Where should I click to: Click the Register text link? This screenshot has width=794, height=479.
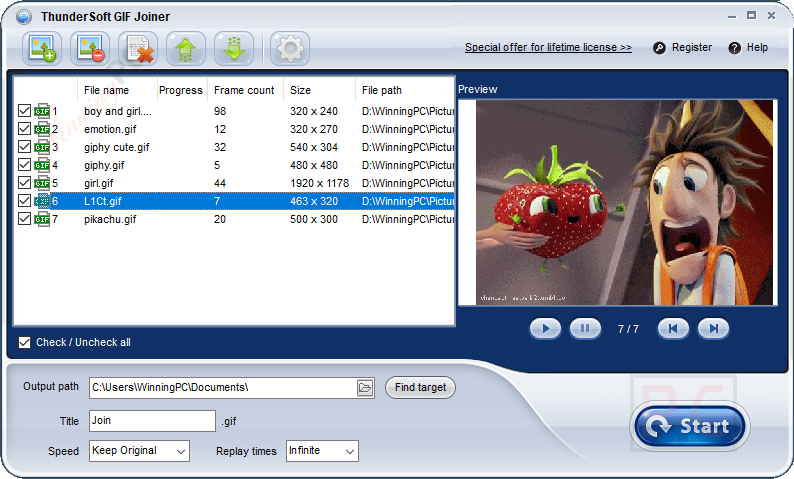click(692, 48)
